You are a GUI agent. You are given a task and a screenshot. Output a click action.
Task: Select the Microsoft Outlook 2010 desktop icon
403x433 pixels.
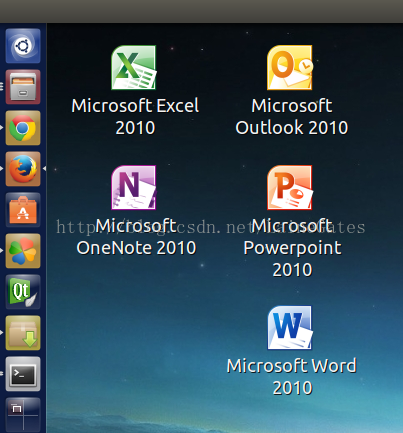tap(290, 68)
